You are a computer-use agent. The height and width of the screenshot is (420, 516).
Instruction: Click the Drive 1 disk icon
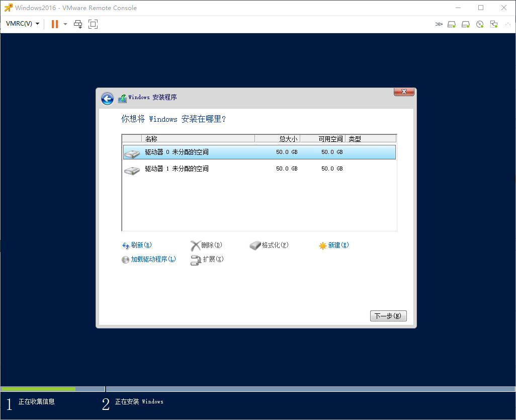tap(132, 171)
